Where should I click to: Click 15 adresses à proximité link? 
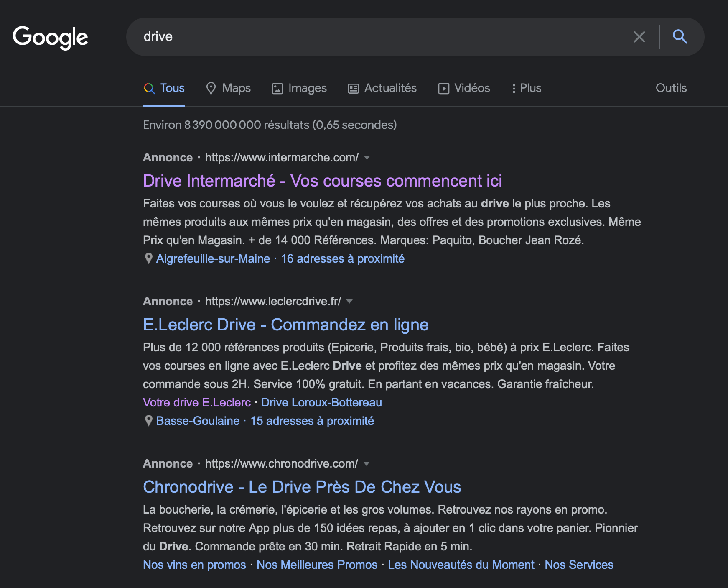[x=312, y=421]
